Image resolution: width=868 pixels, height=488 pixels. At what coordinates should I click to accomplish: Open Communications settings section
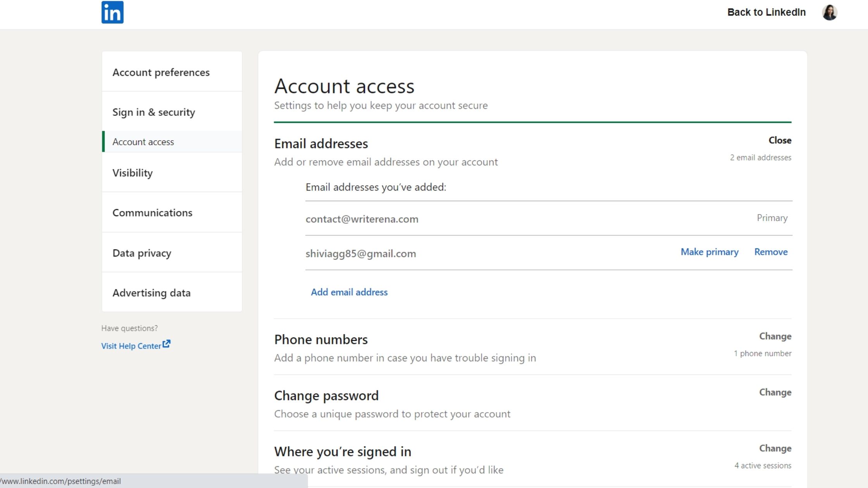pyautogui.click(x=152, y=212)
